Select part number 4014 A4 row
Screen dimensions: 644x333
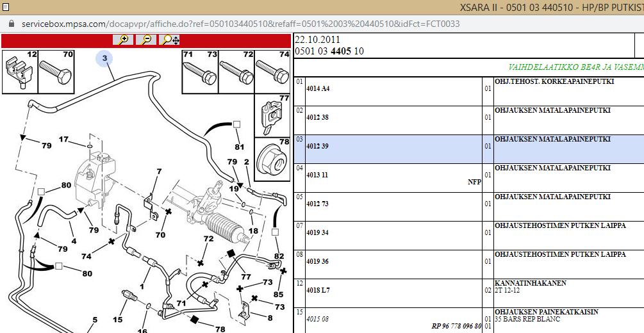coord(318,88)
